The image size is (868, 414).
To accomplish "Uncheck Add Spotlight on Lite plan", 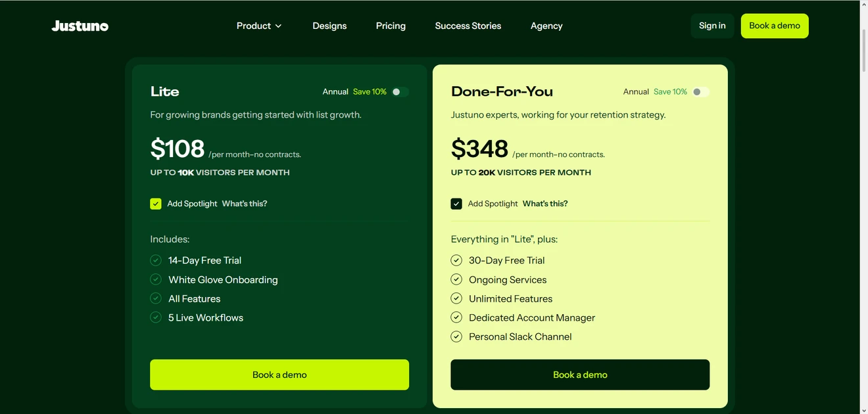I will [x=156, y=204].
